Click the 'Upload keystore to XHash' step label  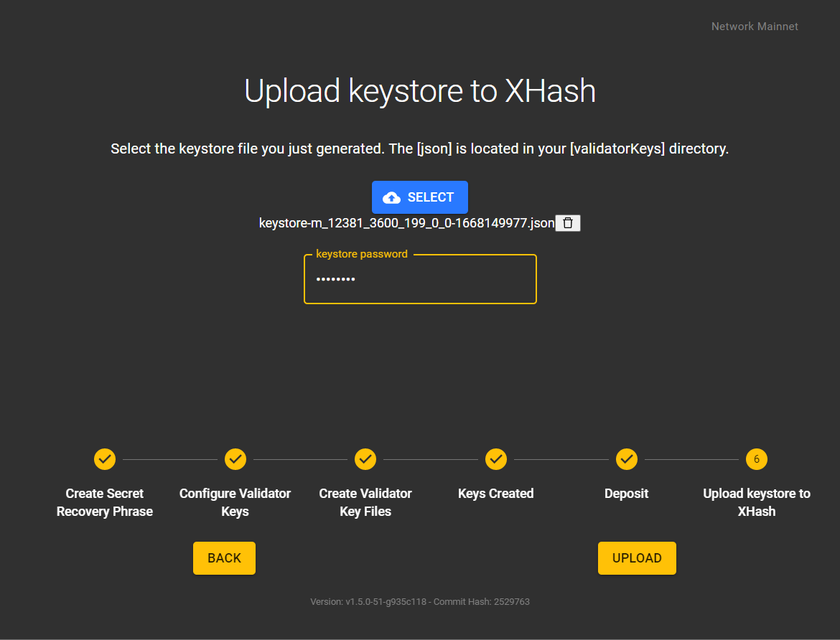(x=757, y=502)
